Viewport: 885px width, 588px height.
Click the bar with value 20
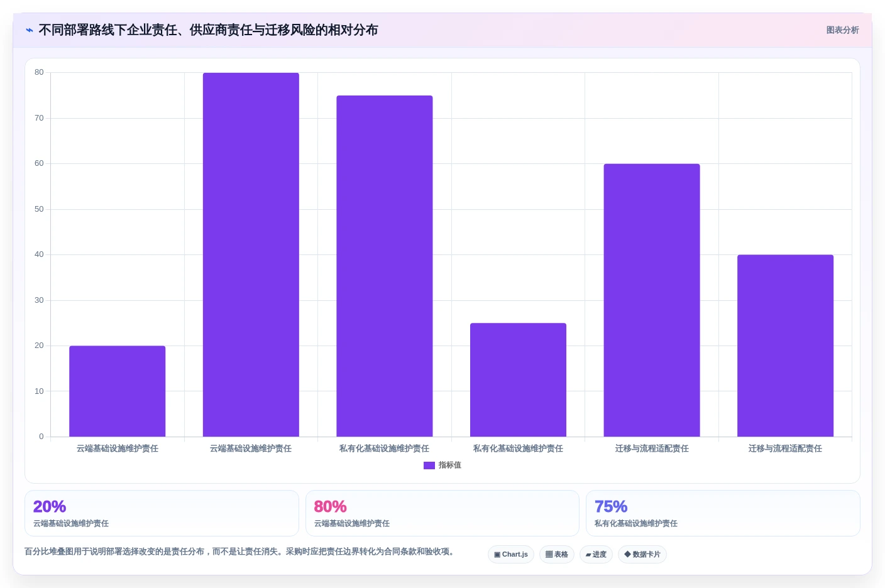click(x=118, y=391)
